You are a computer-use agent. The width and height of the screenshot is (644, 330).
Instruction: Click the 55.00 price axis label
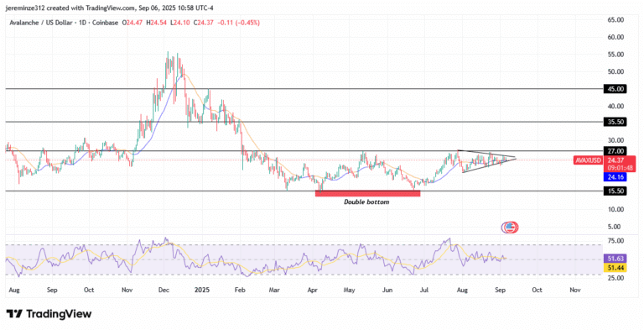(x=615, y=55)
